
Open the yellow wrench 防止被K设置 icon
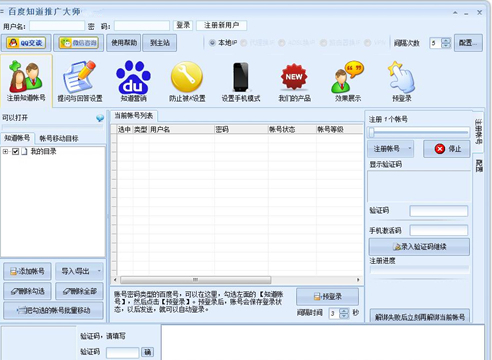pyautogui.click(x=187, y=77)
